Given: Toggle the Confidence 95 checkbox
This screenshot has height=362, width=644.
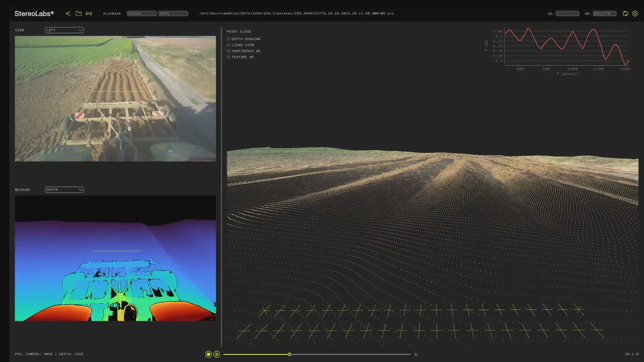Looking at the screenshot, I should (228, 51).
